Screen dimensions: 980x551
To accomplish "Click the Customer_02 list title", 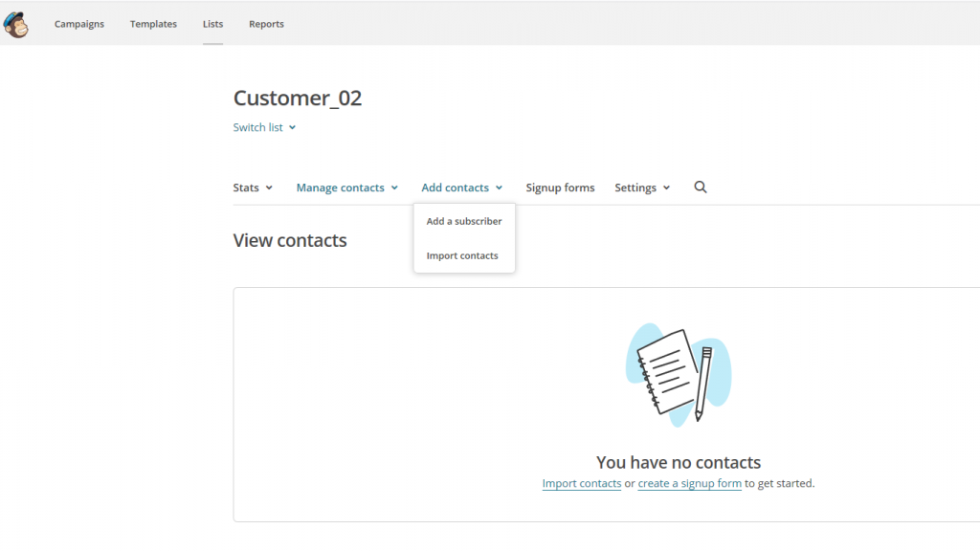I will click(298, 98).
